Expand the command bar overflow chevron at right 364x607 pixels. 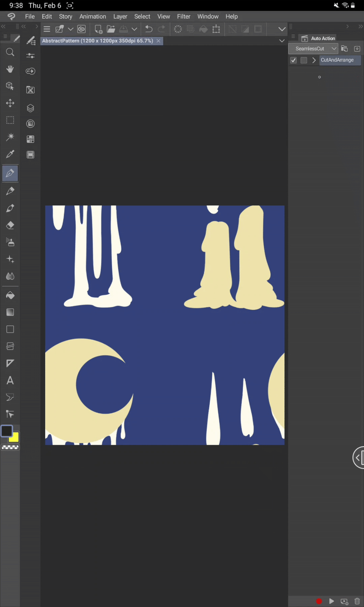click(282, 29)
